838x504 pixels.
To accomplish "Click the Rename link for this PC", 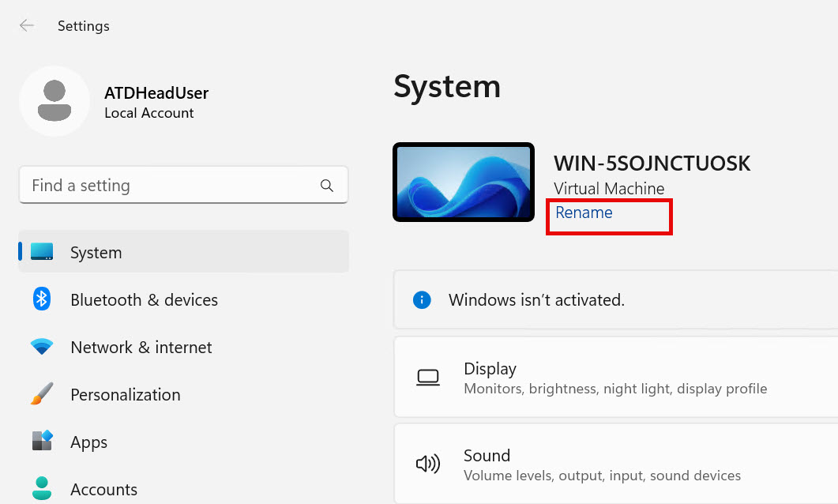I will tap(584, 213).
